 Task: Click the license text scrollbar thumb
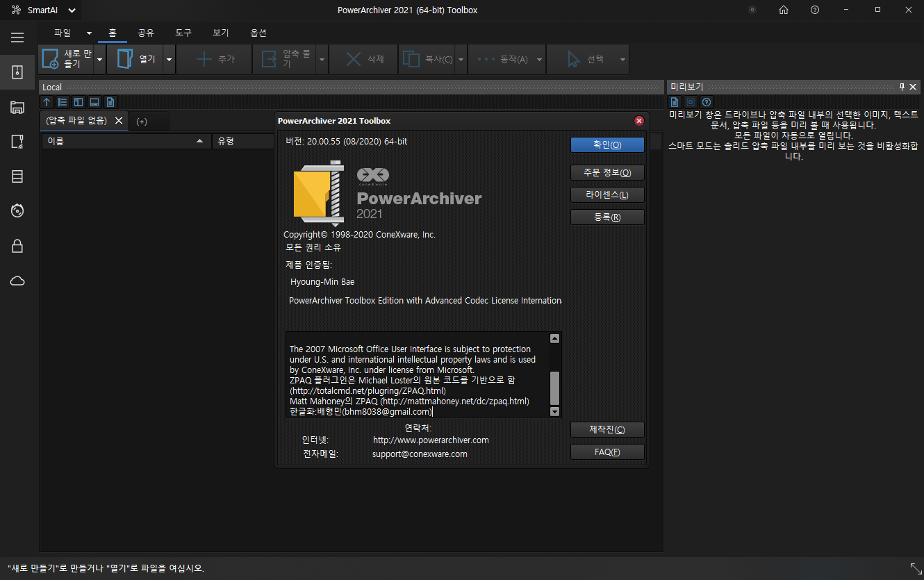[554, 388]
